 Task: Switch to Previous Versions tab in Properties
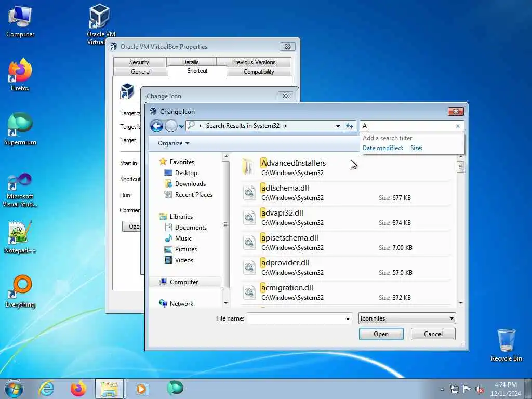pos(254,62)
